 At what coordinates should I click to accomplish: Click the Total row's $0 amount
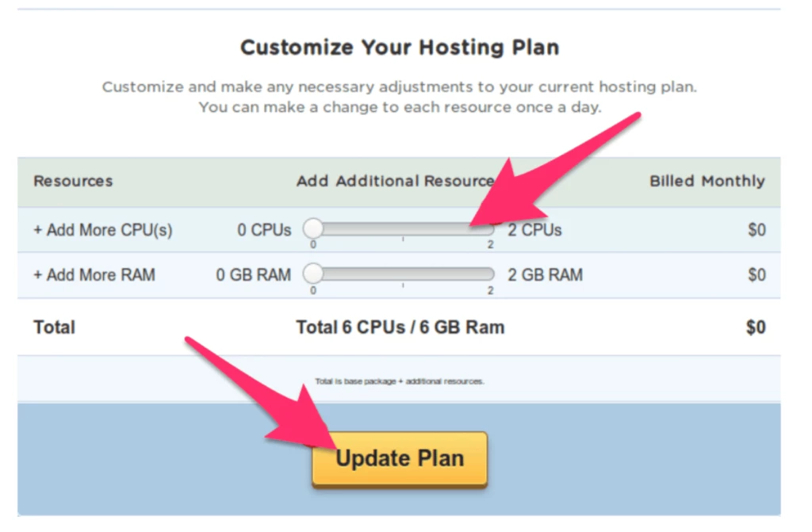click(756, 327)
